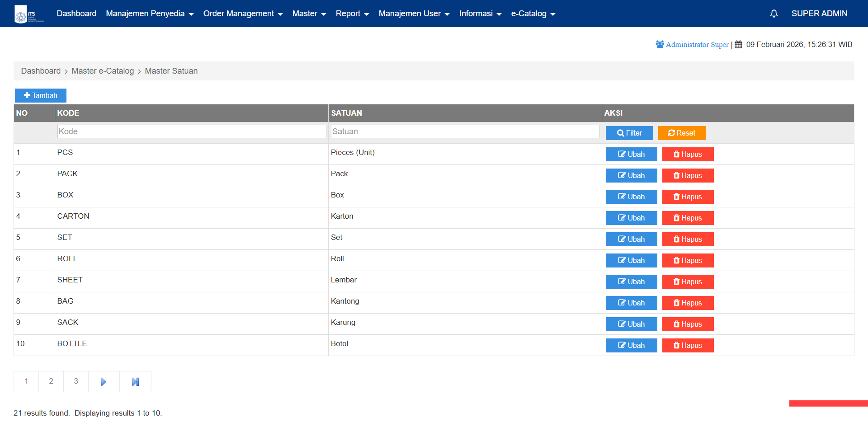Expand the Manajemen Penyedia dropdown
Viewport: 868px width, 441px height.
click(x=150, y=14)
